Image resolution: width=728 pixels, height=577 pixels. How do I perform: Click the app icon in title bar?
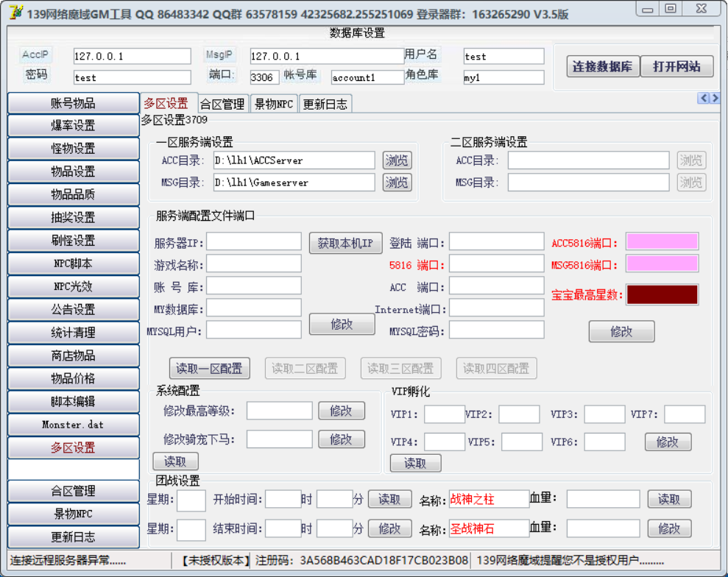(x=15, y=12)
